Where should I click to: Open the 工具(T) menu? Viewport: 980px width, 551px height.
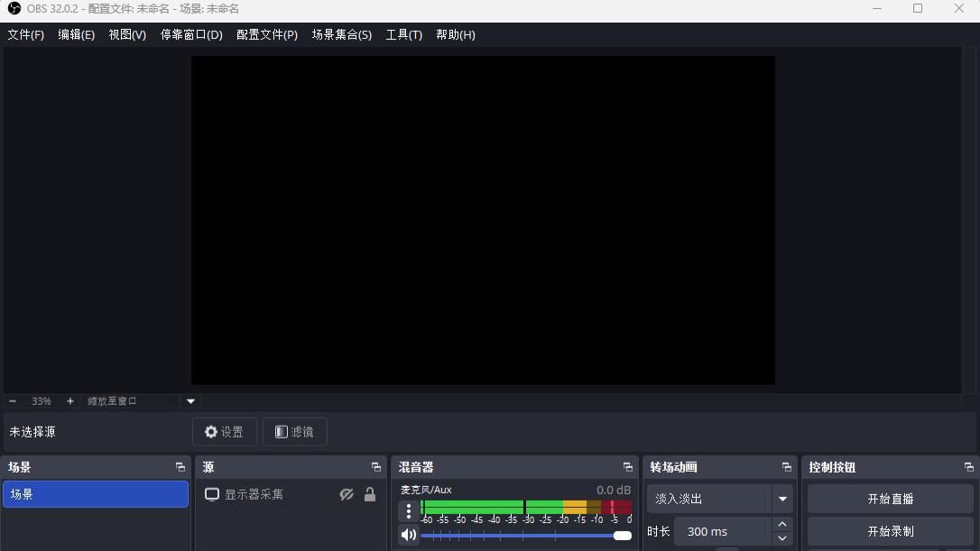(403, 34)
